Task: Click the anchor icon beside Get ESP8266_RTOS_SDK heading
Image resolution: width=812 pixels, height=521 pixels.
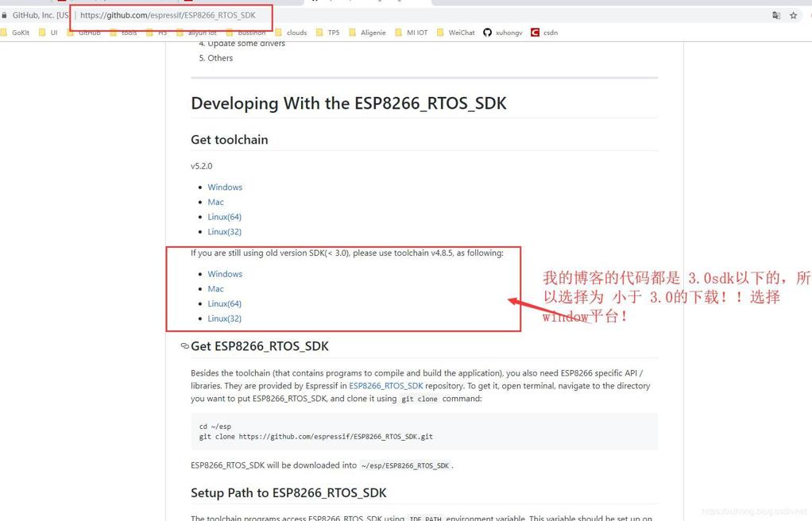Action: pos(185,346)
